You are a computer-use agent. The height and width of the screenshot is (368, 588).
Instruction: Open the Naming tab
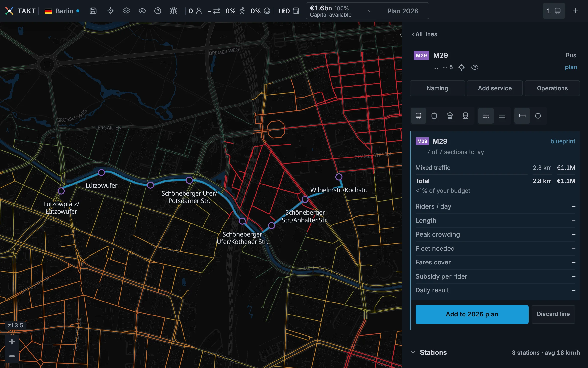(x=437, y=88)
